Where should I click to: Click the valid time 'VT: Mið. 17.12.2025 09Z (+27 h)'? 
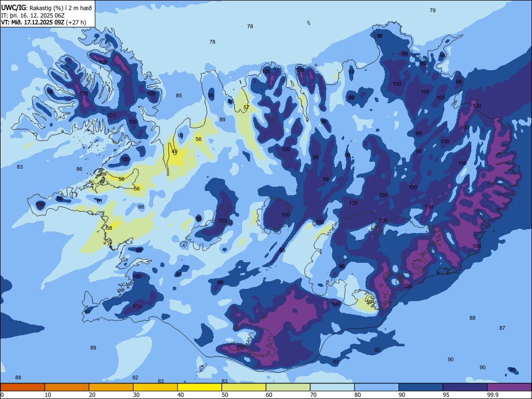[44, 22]
